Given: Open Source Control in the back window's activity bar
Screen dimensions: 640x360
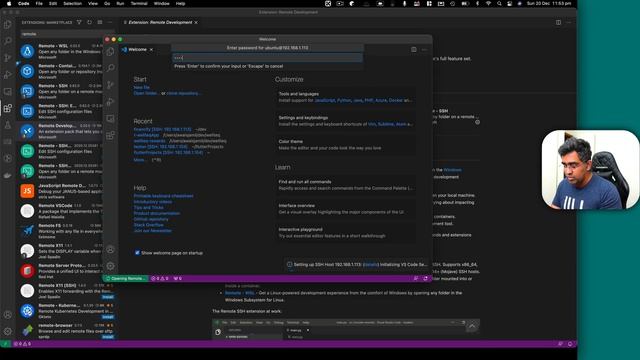Looking at the screenshot, I should [8, 58].
